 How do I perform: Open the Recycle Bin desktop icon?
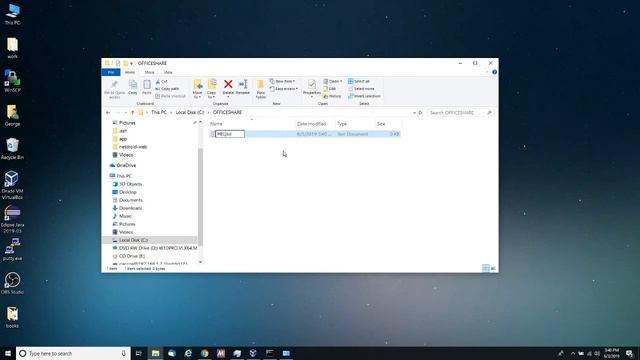[x=12, y=149]
